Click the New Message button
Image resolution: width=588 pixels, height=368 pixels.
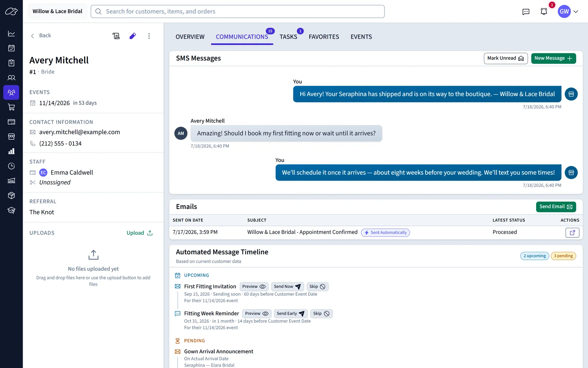point(553,58)
